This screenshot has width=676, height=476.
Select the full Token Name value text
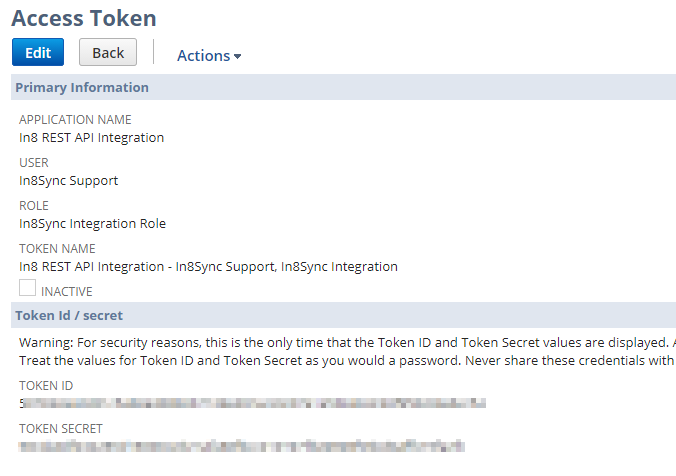pyautogui.click(x=208, y=267)
